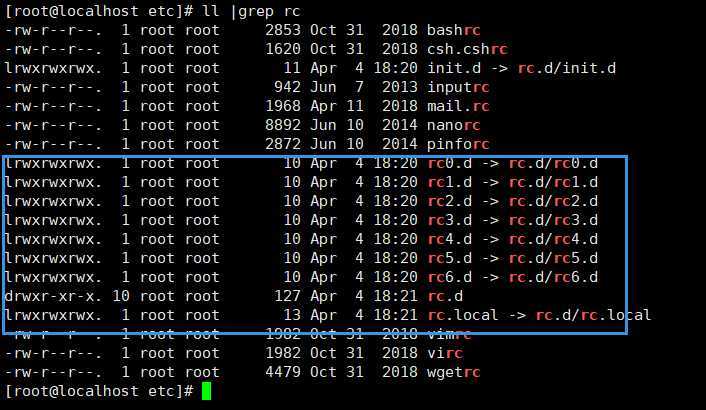Click the symlink name 'rc1.d'
Screen dimensions: 706x410
click(450, 182)
